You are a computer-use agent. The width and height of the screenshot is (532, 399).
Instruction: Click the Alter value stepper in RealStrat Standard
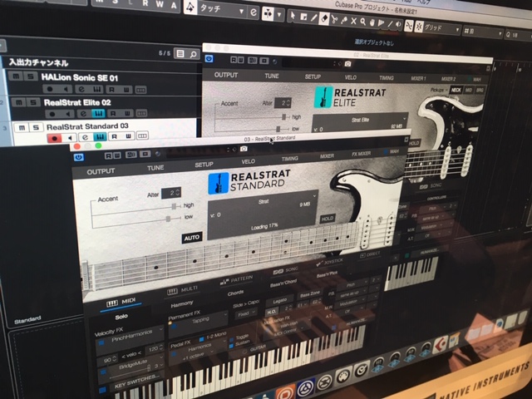point(177,193)
